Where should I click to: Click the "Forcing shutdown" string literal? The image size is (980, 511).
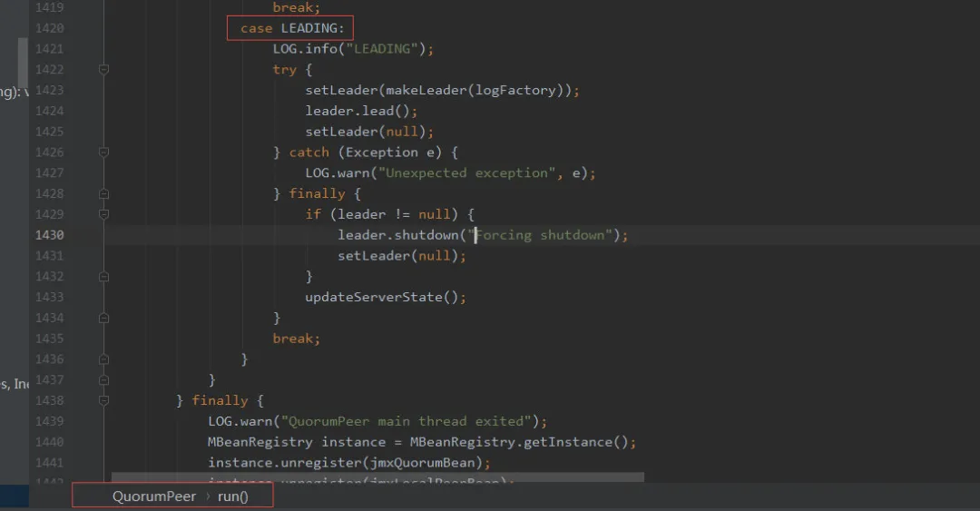540,235
